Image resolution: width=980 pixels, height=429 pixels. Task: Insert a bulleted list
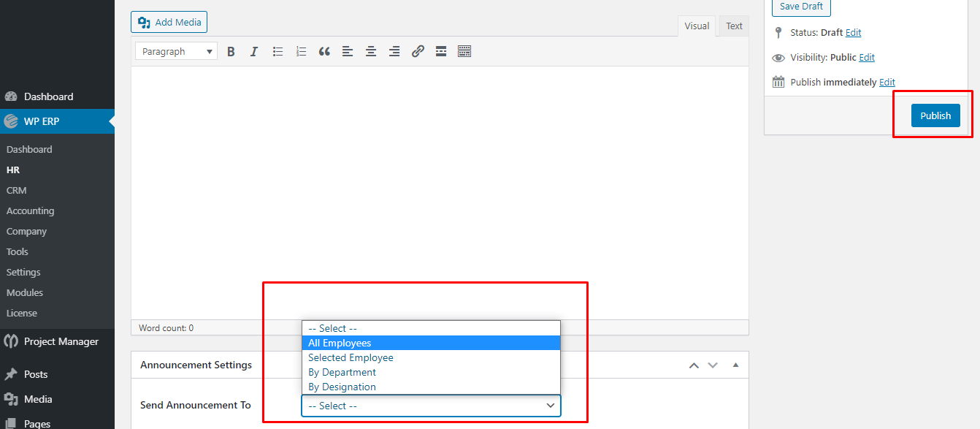277,51
